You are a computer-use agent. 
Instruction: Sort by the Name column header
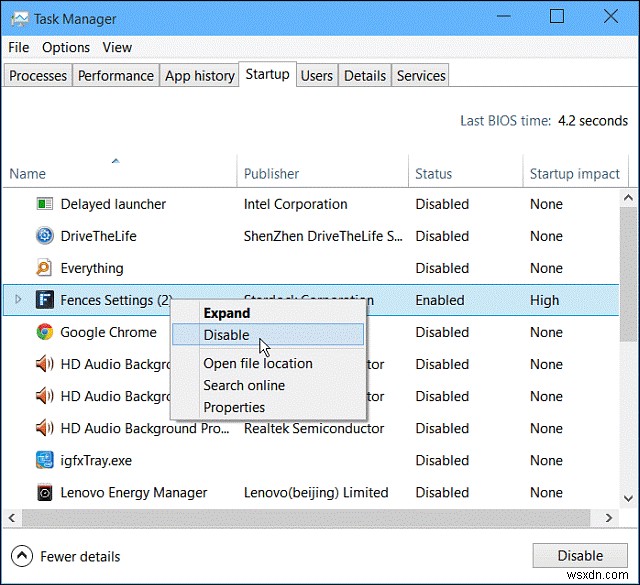120,171
